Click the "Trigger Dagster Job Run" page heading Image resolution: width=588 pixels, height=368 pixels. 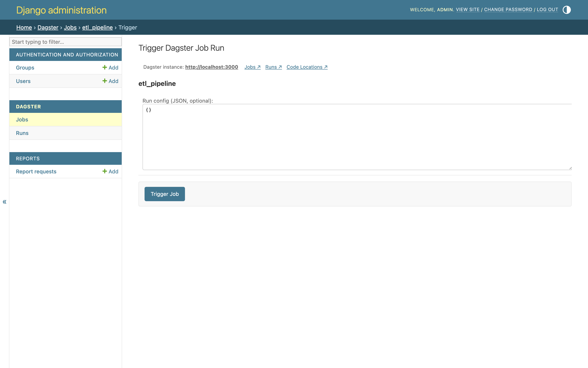tap(181, 48)
